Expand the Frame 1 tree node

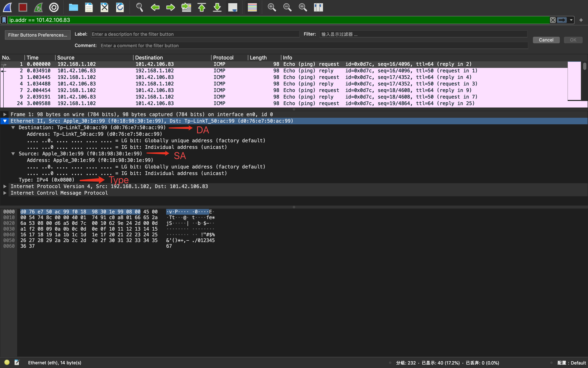pyautogui.click(x=5, y=114)
